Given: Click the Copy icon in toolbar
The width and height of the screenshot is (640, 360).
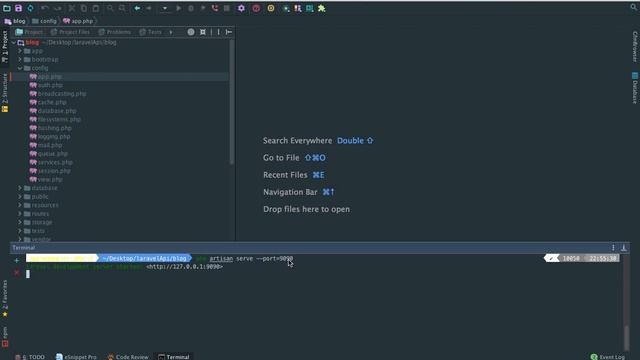Looking at the screenshot, I should click(83, 8).
